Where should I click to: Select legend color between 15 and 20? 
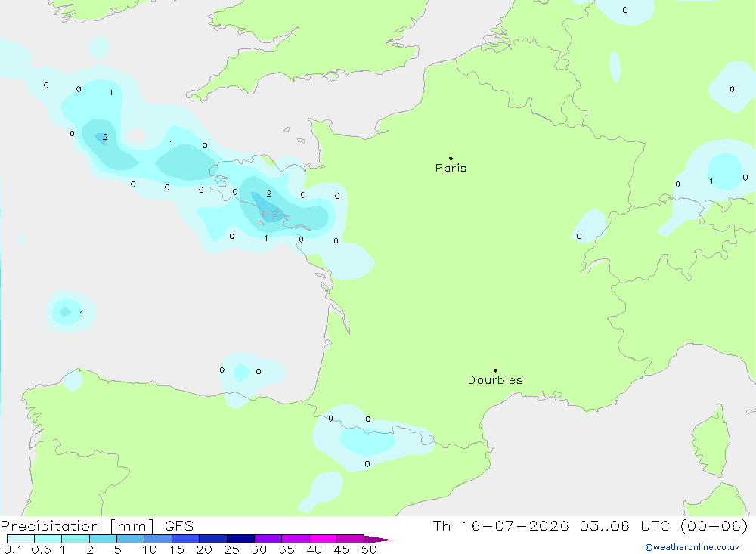click(x=186, y=539)
